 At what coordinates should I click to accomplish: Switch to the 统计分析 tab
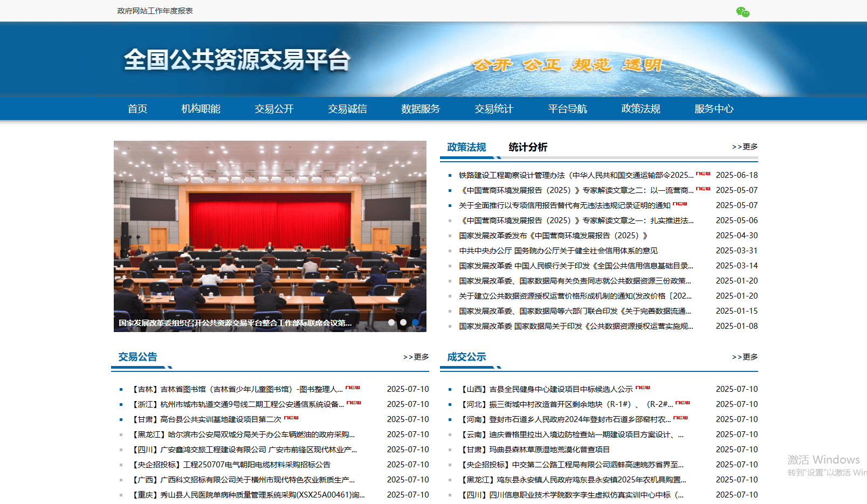pyautogui.click(x=528, y=147)
